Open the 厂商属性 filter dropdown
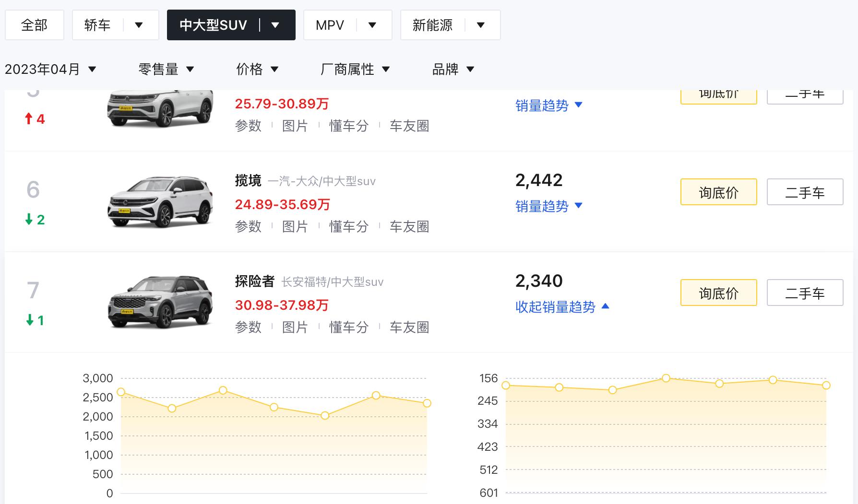 pyautogui.click(x=355, y=70)
